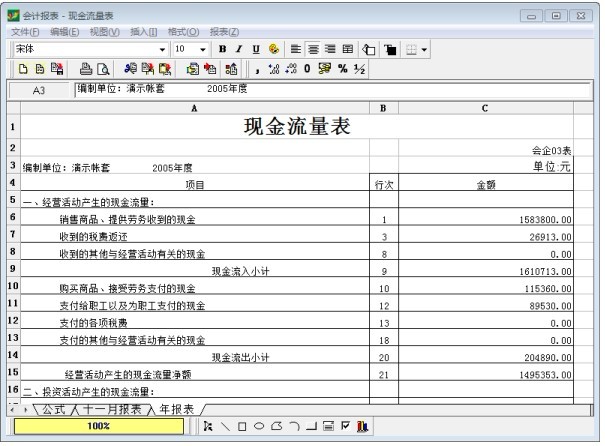Apply percent format with % icon
This screenshot has width=605, height=446.
pyautogui.click(x=343, y=69)
